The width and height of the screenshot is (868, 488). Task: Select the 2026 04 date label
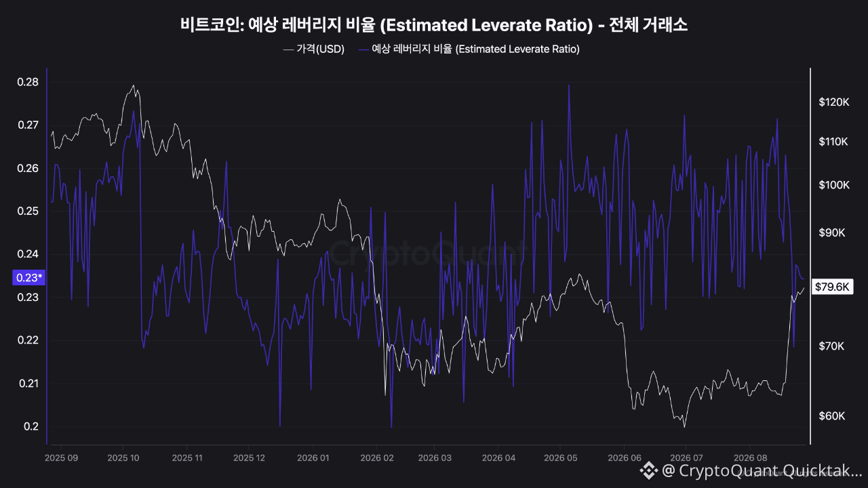pos(499,458)
